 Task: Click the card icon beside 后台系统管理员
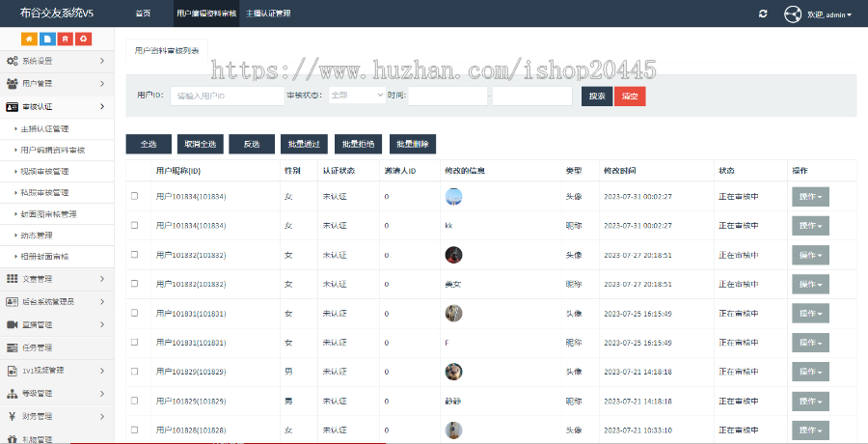point(13,302)
